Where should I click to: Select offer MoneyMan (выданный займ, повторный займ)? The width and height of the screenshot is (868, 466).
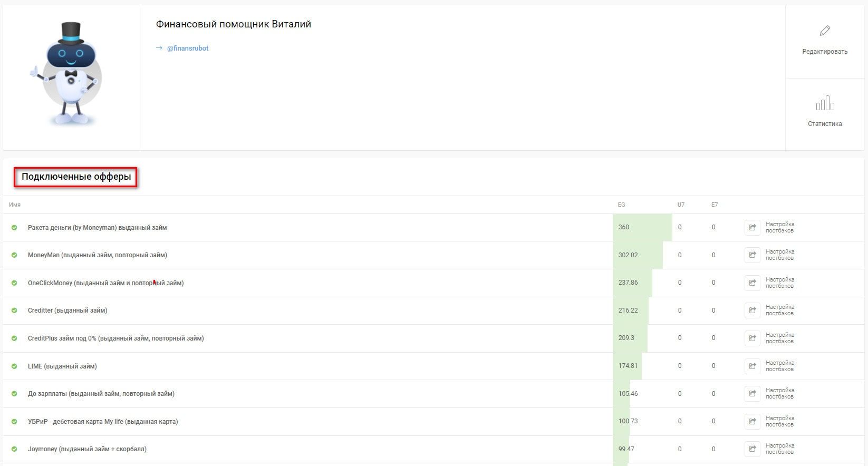[x=98, y=255]
